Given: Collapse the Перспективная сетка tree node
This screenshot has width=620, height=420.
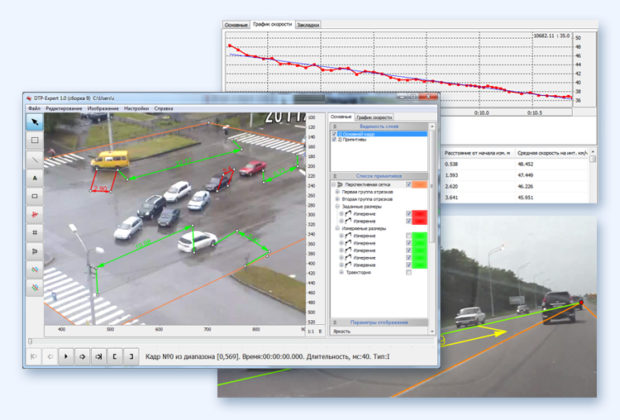Looking at the screenshot, I should (333, 185).
